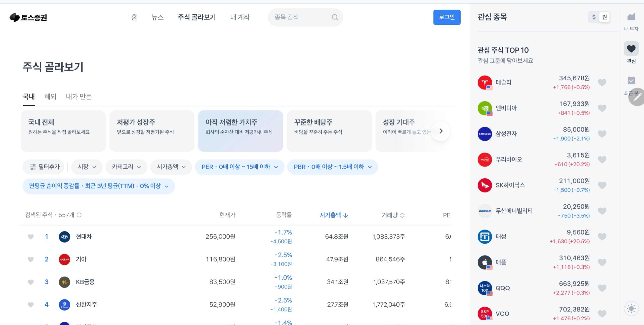The height and width of the screenshot is (325, 644).
Task: Click the 신한지주 logo icon
Action: coord(64,305)
